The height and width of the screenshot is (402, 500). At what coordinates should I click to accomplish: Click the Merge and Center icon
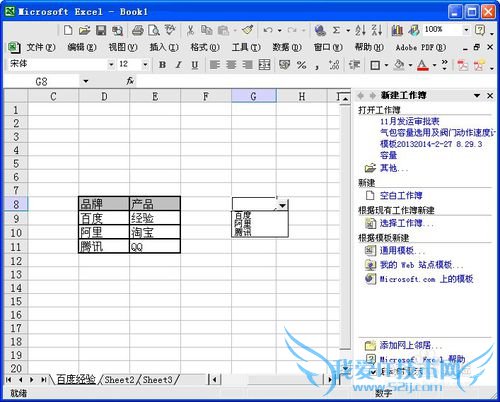point(264,65)
